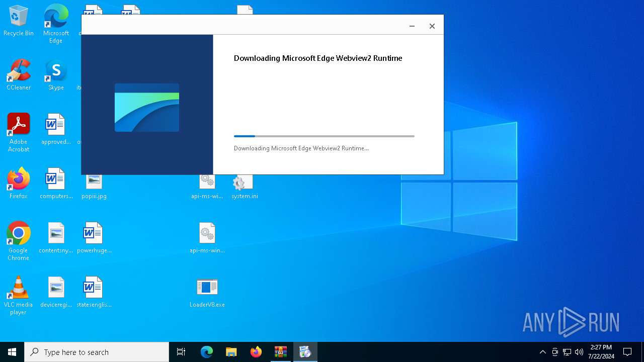Open Adobe Acrobat desktop shortcut
Screen dimensions: 644x362
click(19, 133)
